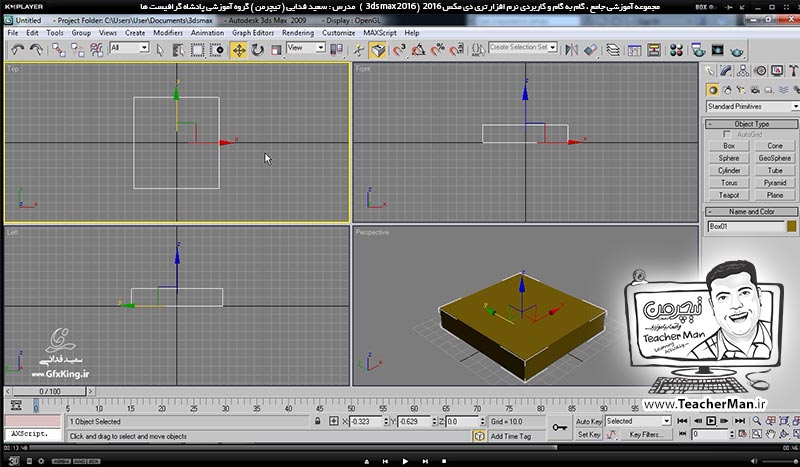Click the Rectangular Selection Region icon
The height and width of the screenshot is (467, 800).
pyautogui.click(x=197, y=50)
